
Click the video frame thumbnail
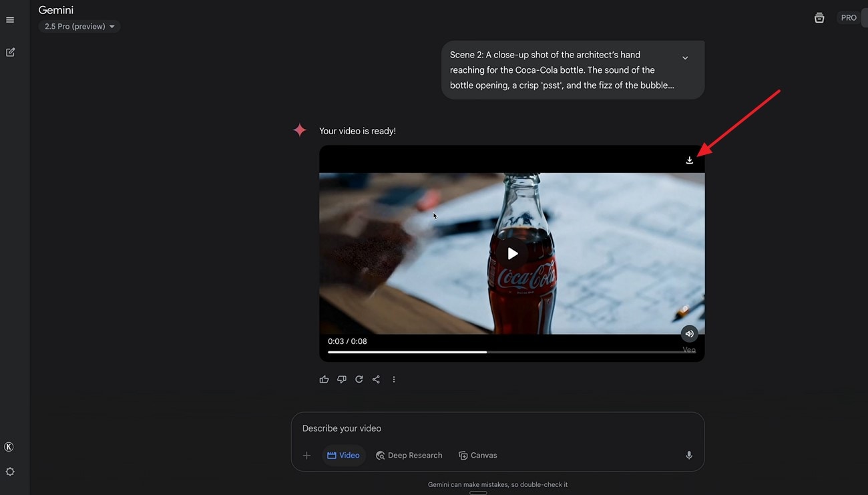(x=512, y=254)
